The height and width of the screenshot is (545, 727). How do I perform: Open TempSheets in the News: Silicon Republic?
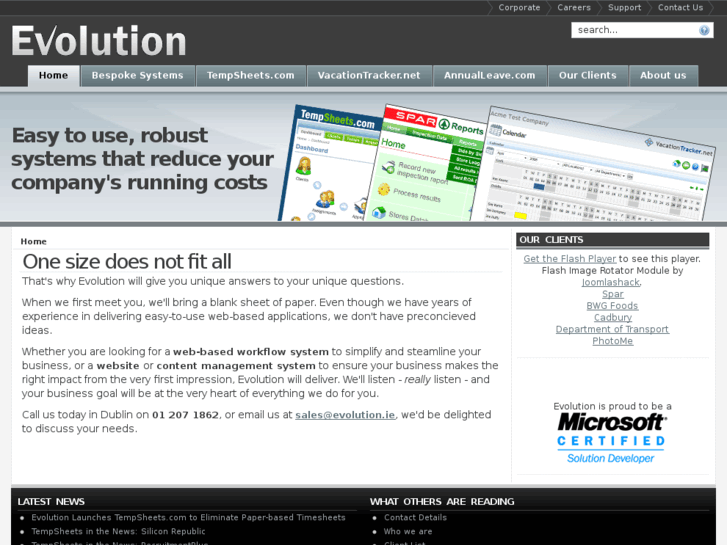[x=118, y=532]
